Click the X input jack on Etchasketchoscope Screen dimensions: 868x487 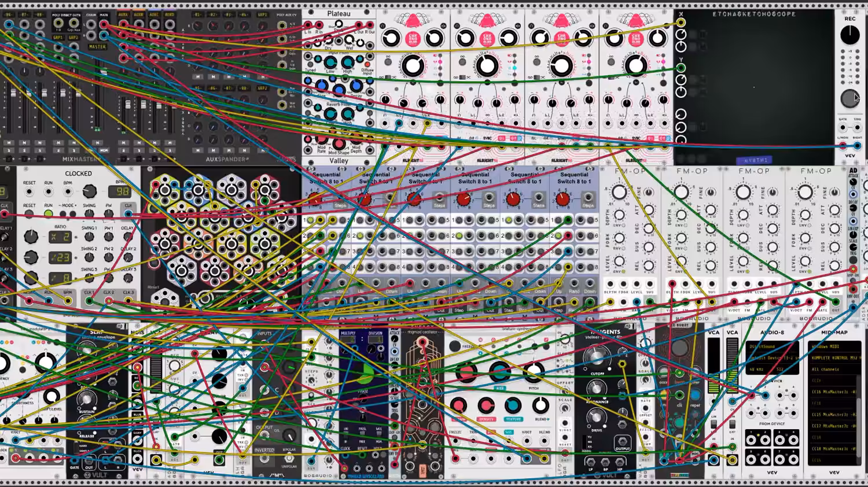point(681,23)
